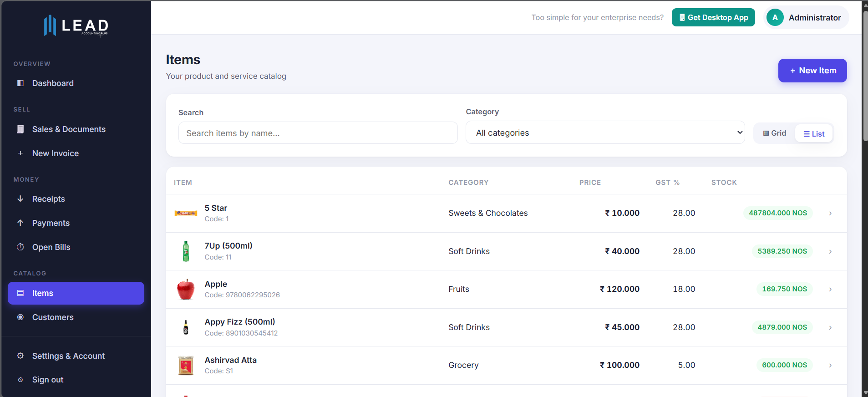Screen dimensions: 868x397
Task: Click the Settings & Account gear icon
Action: [x=20, y=356]
